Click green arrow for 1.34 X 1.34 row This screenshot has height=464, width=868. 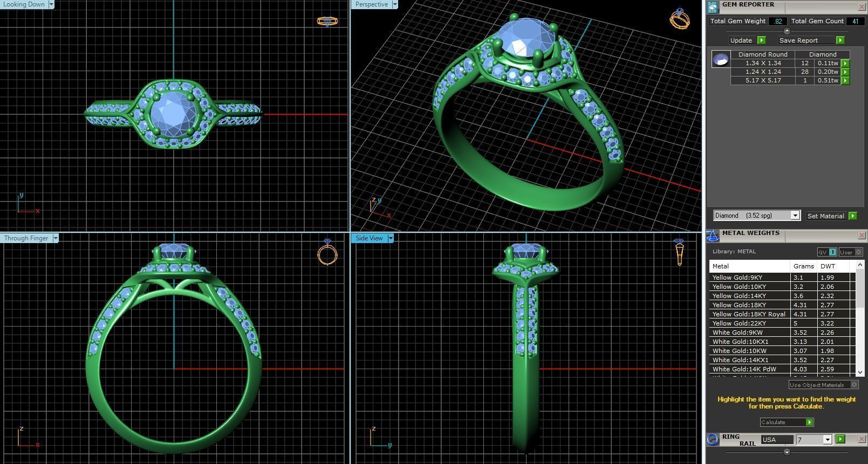(845, 63)
